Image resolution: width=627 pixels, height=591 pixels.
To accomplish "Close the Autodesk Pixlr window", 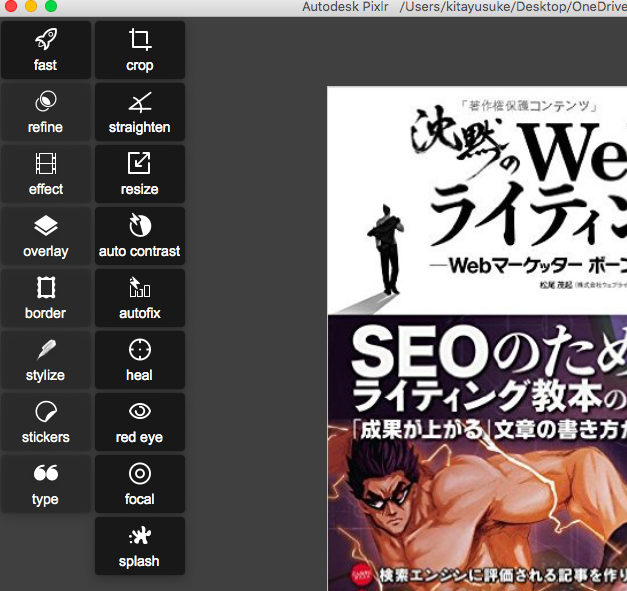I will [11, 6].
